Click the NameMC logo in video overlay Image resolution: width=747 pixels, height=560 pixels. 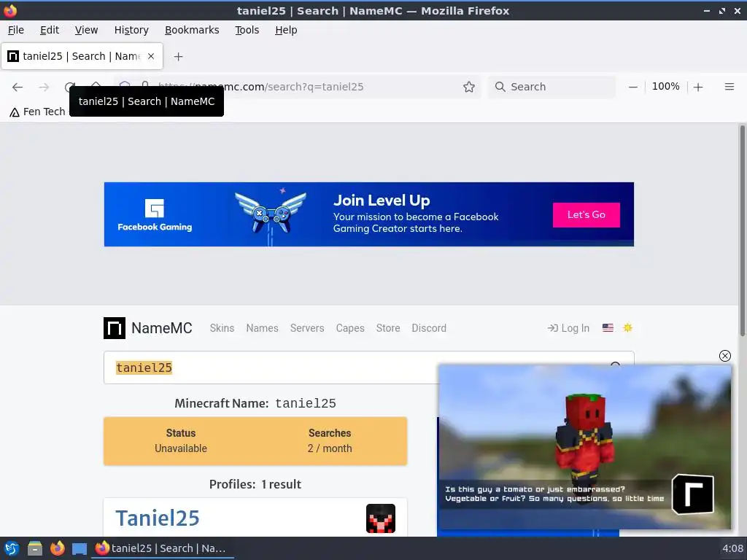coord(693,494)
